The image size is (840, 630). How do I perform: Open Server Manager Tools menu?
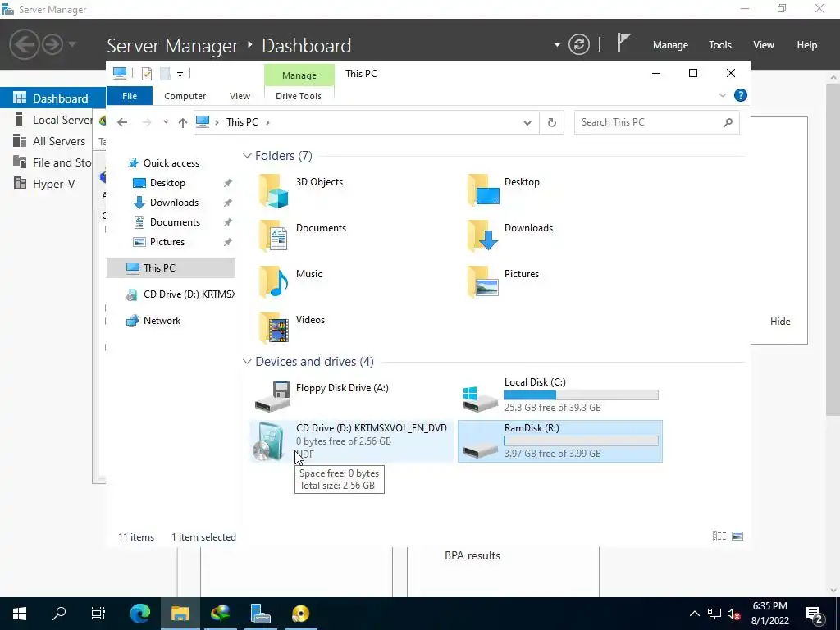[720, 45]
